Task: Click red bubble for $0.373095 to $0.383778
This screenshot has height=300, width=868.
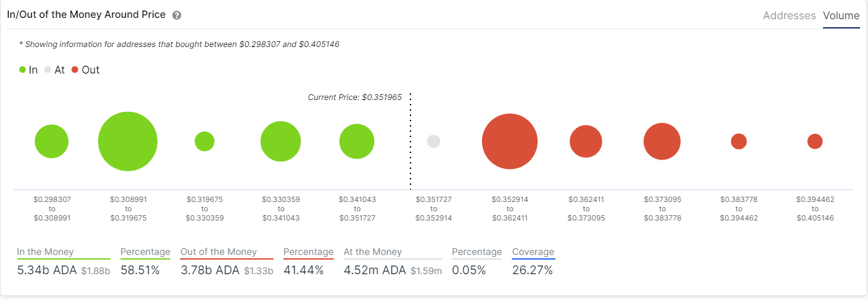Action: click(662, 141)
